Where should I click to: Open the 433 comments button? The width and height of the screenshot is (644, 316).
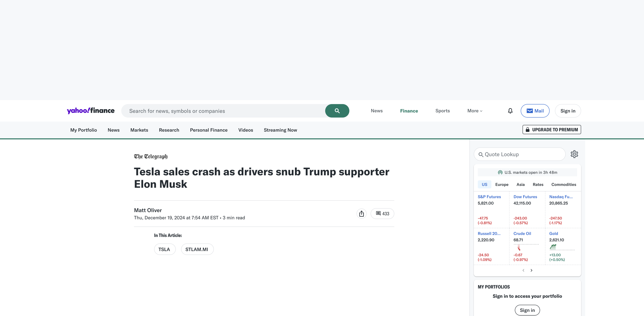382,214
